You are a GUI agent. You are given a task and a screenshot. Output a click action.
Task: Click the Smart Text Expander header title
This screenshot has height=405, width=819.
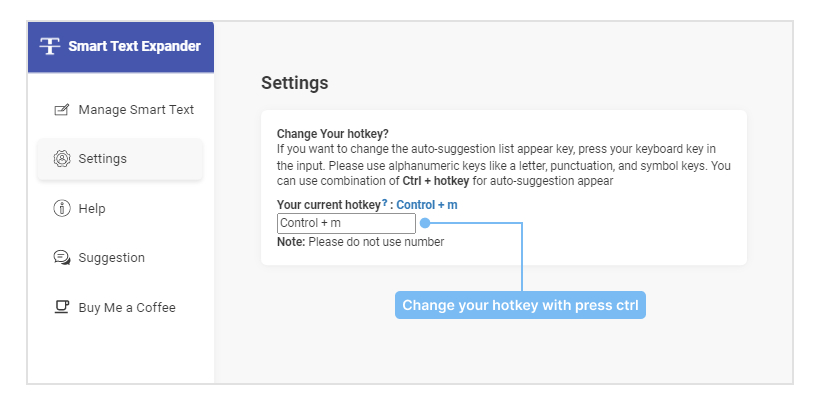(134, 46)
